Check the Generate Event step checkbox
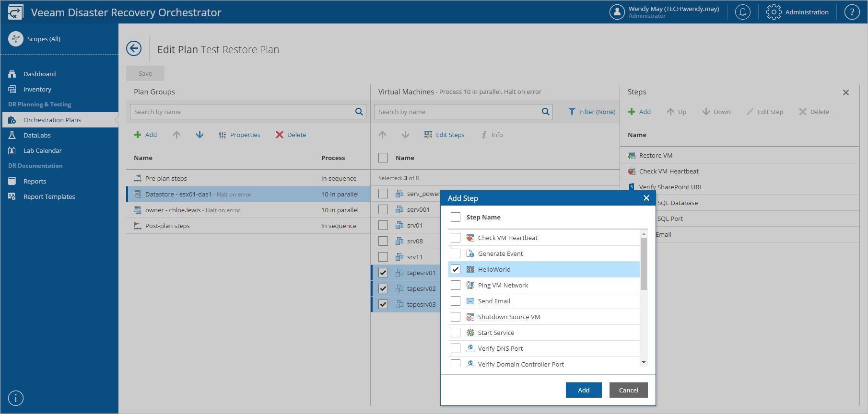The width and height of the screenshot is (868, 414). point(456,253)
